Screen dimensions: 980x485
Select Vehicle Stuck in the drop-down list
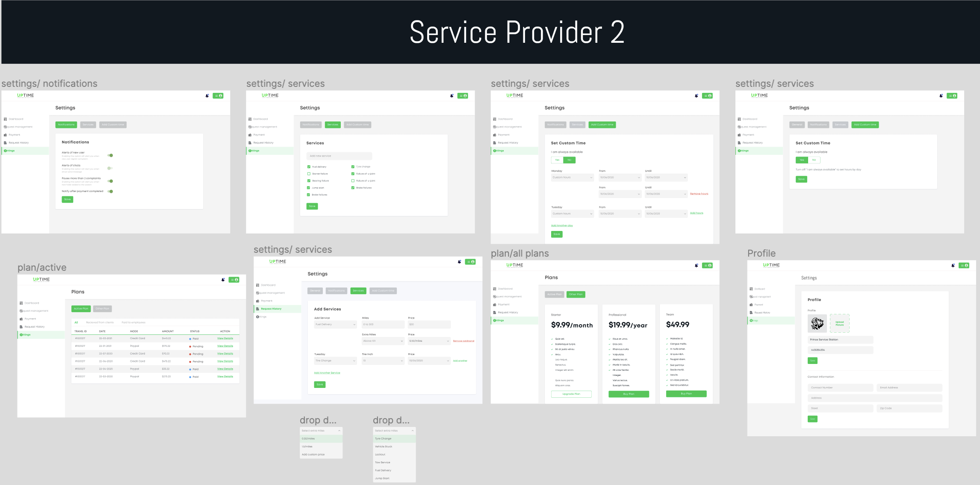[x=384, y=447]
